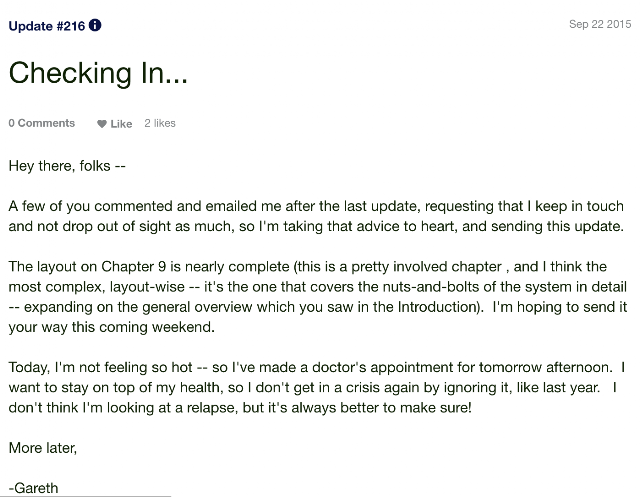Click the info icon beside Update #216
This screenshot has height=497, width=640.
[x=95, y=25]
